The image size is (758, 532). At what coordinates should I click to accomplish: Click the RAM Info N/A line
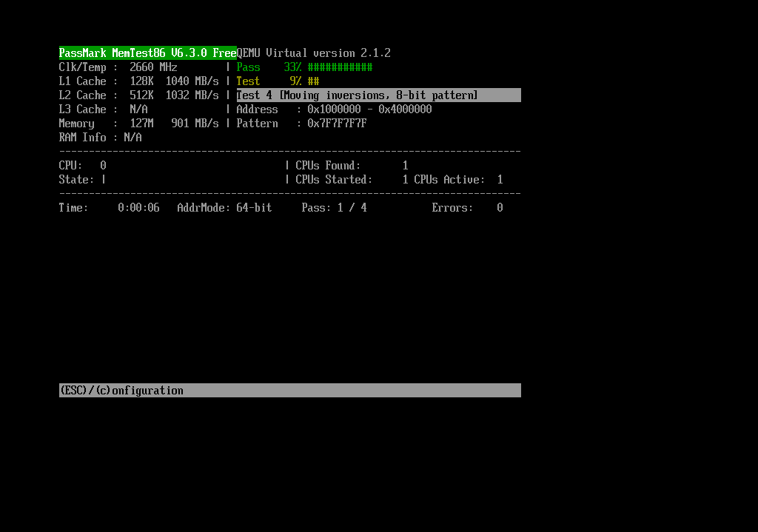tap(101, 137)
